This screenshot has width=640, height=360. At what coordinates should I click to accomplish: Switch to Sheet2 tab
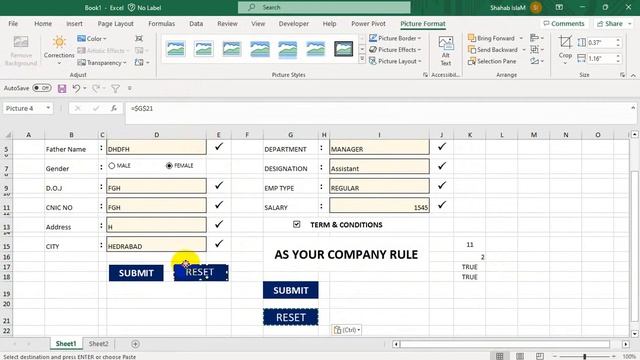99,344
